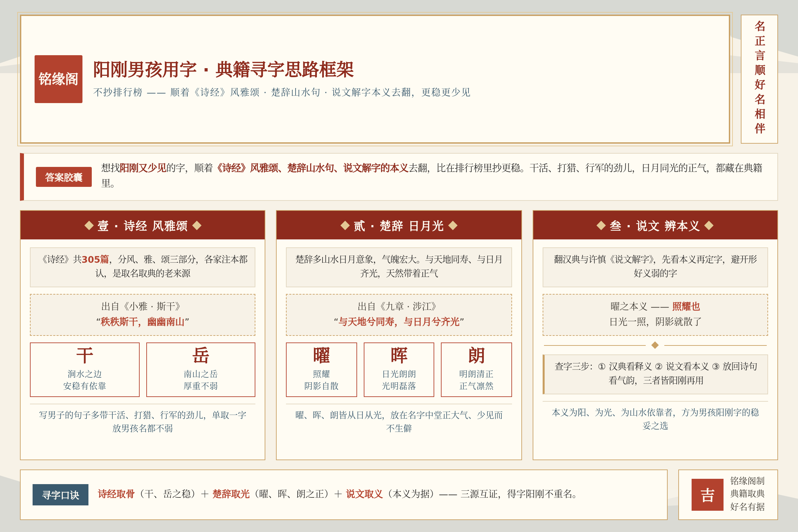Image resolution: width=798 pixels, height=532 pixels.
Task: Click the vertical banner 名正言顺好名相伴
Action: [x=759, y=79]
